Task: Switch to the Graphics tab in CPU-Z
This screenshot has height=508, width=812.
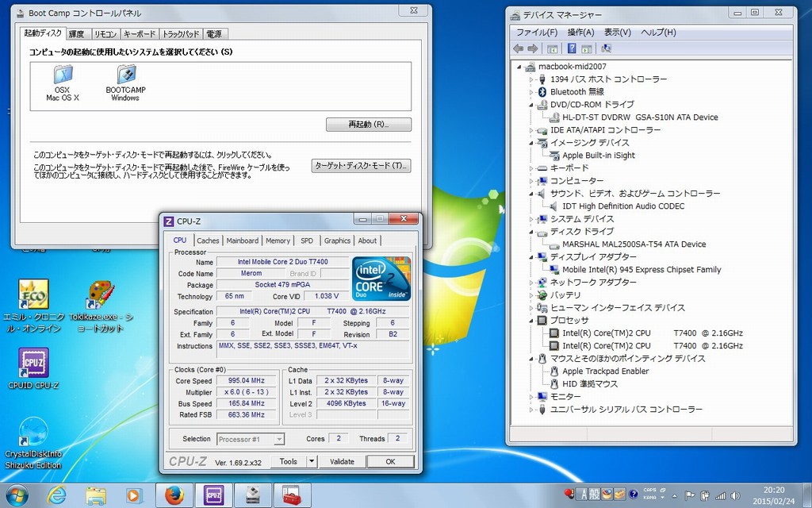Action: [x=337, y=241]
